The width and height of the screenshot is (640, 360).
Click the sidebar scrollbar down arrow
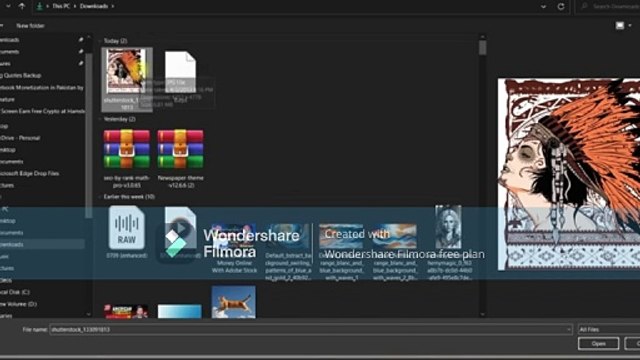89,314
